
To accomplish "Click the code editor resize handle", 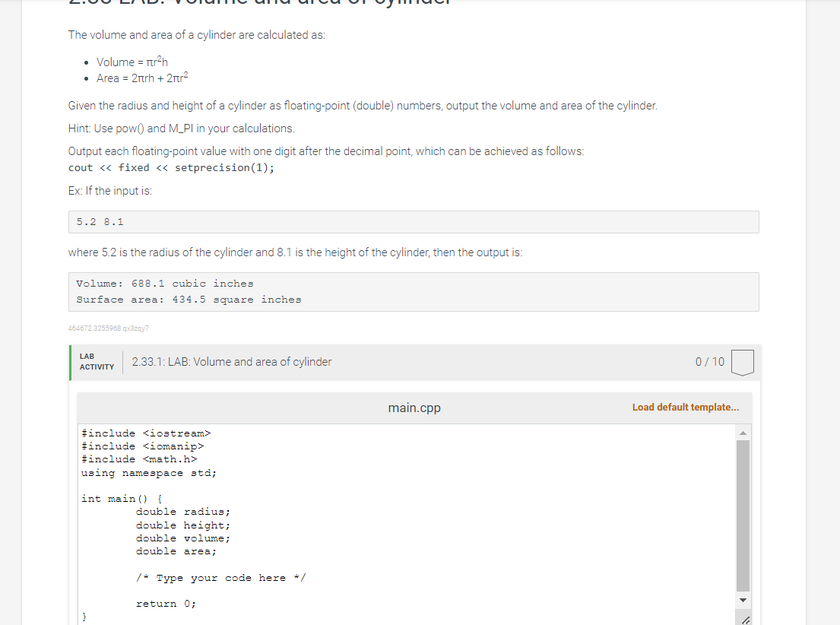I will pos(744,619).
